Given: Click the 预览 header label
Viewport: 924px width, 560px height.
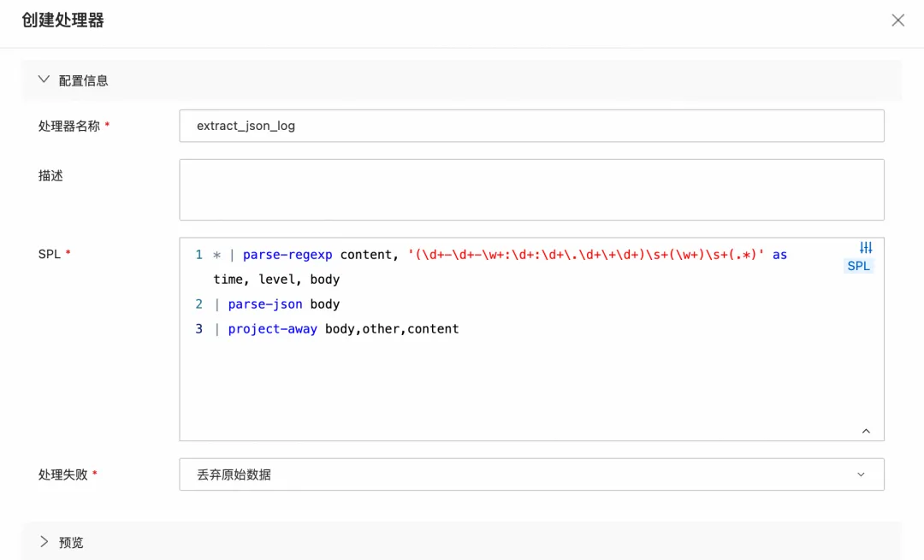Looking at the screenshot, I should coord(71,542).
